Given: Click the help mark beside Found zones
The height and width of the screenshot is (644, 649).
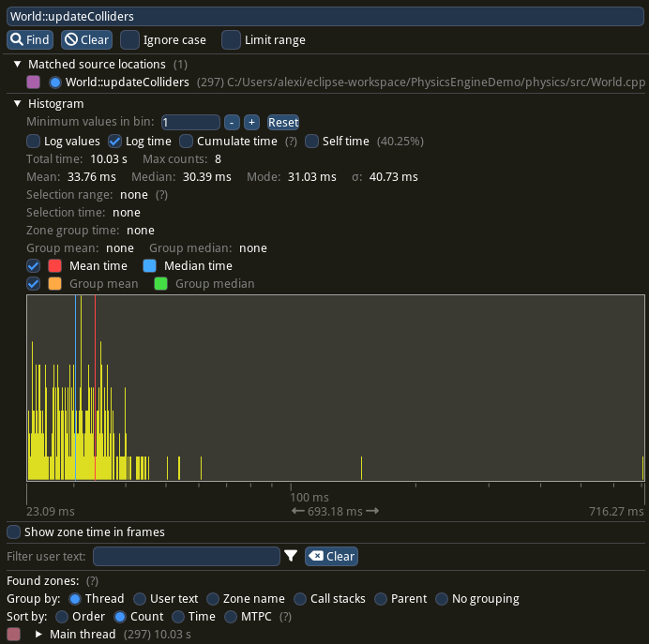Looking at the screenshot, I should coord(92,581).
